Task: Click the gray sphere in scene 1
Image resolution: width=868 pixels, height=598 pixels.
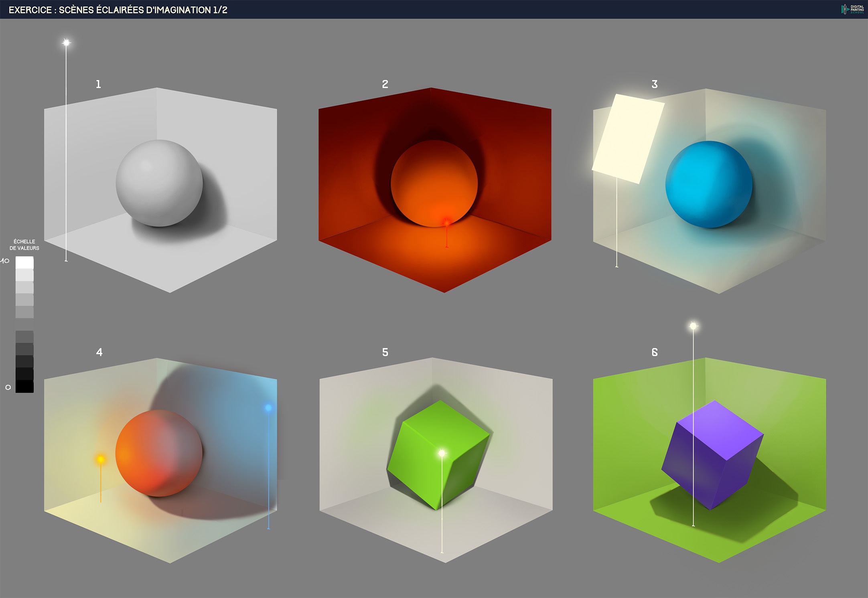Action: click(x=159, y=183)
